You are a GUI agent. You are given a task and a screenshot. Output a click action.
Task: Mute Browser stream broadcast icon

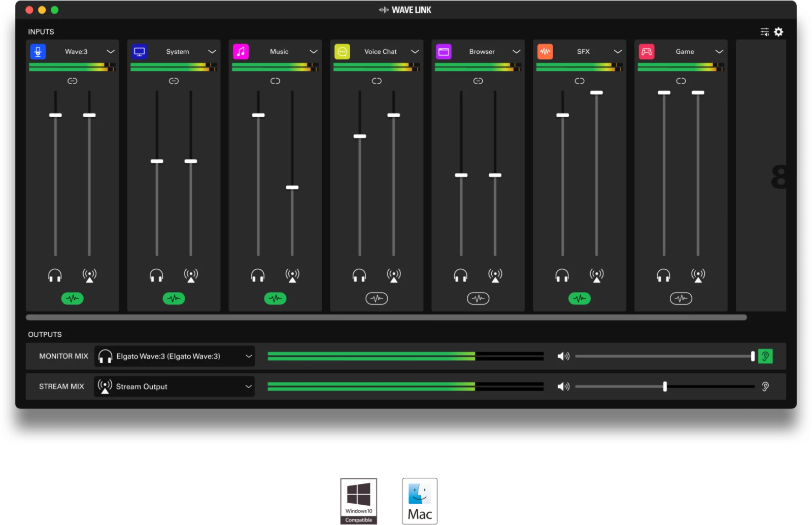tap(495, 275)
